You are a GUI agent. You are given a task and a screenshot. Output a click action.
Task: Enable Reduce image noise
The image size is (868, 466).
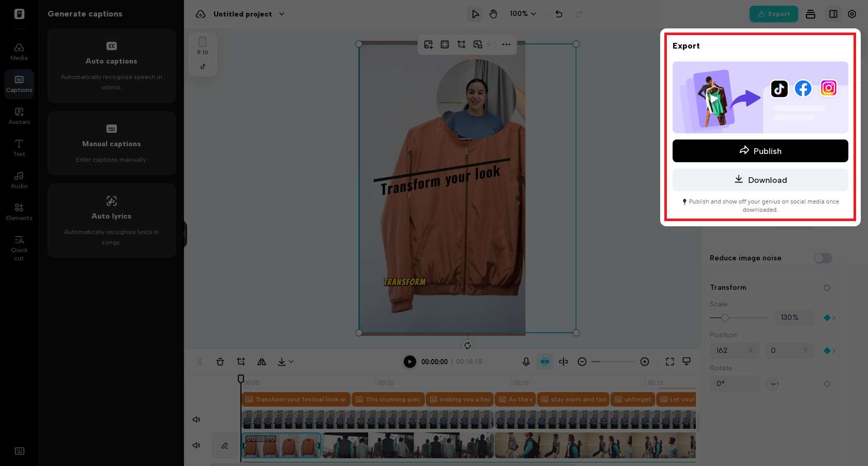(823, 258)
